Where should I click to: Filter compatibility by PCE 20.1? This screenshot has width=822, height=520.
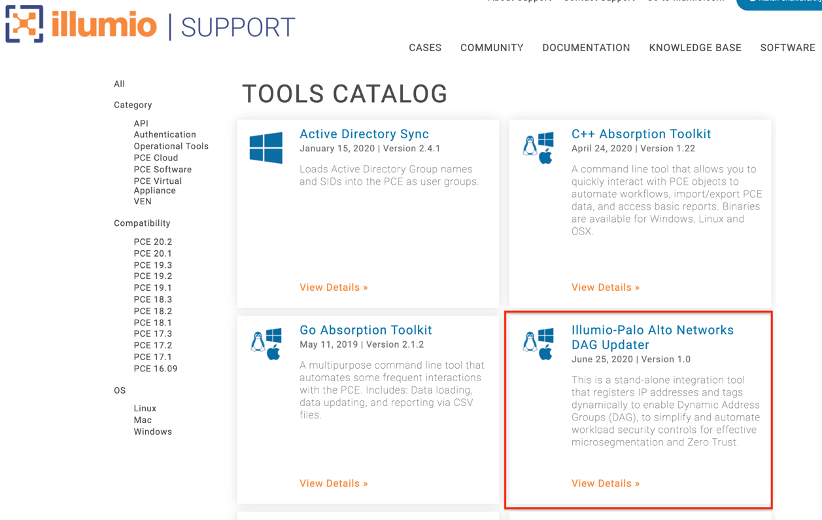(x=153, y=253)
